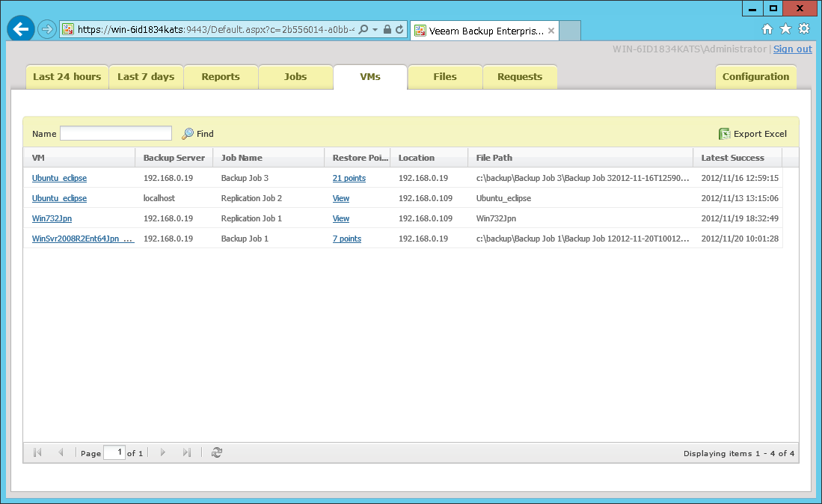Click the 2012/11/16 12:59:15 success time cell
Viewport: 822px width, 504px height.
click(x=738, y=178)
